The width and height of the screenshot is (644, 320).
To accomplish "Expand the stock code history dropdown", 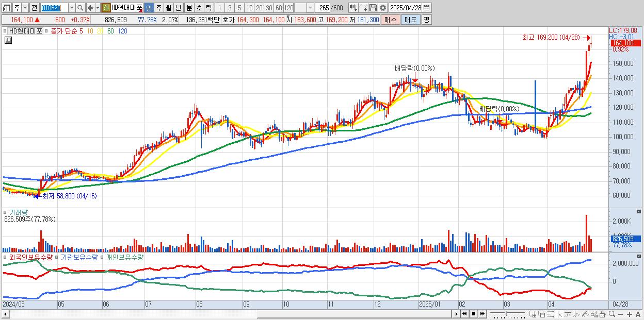I will 72,8.
